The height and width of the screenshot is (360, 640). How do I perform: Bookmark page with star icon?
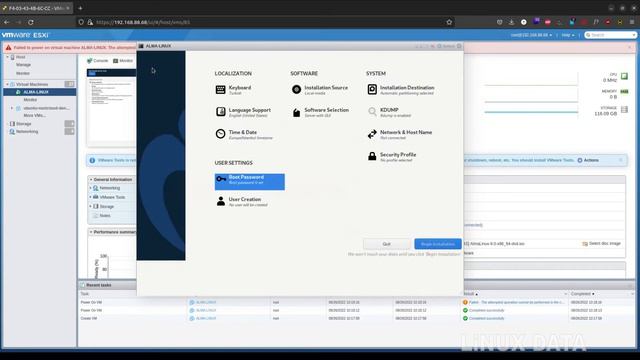[449, 22]
